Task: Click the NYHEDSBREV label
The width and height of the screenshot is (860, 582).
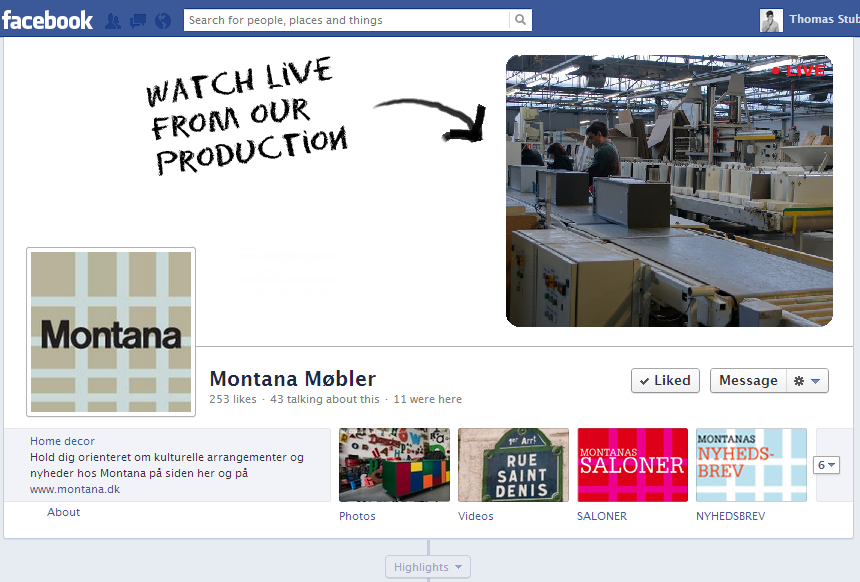Action: pos(730,516)
